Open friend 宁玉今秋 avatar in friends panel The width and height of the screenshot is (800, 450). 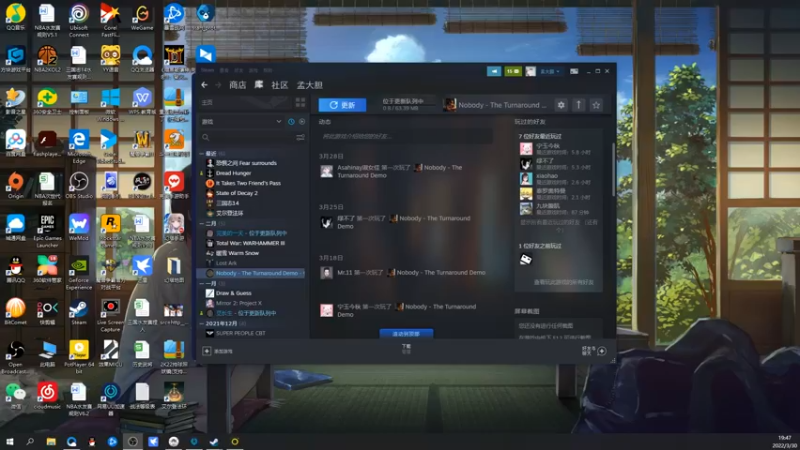[526, 148]
